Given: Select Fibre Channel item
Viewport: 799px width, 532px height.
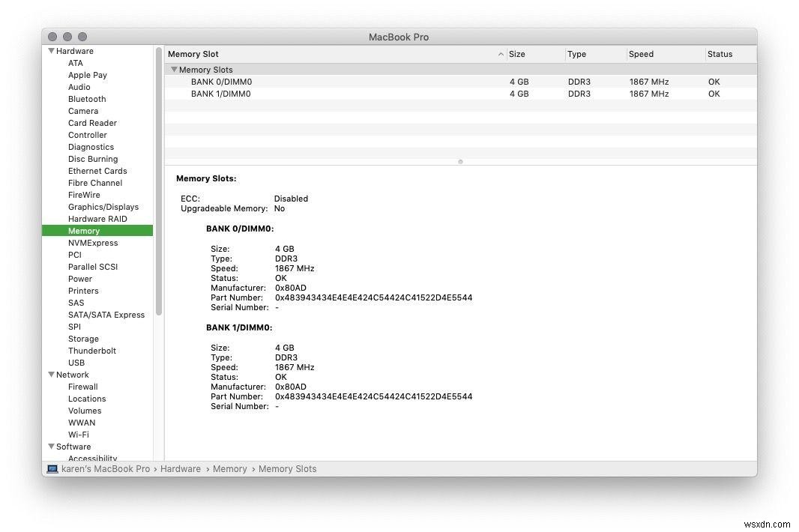Looking at the screenshot, I should click(95, 183).
